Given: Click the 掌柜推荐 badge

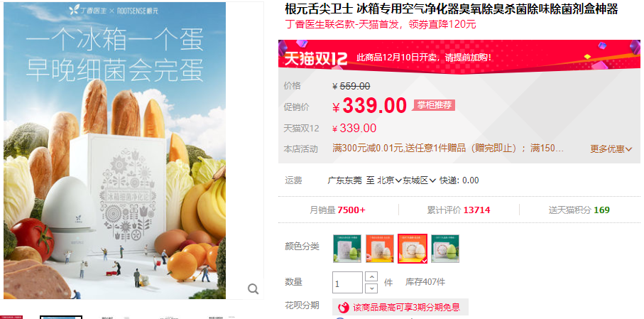Looking at the screenshot, I should pos(434,105).
